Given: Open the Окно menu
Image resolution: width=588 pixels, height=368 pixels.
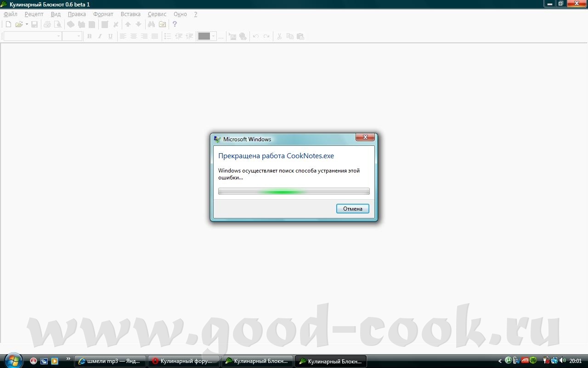Looking at the screenshot, I should point(180,14).
